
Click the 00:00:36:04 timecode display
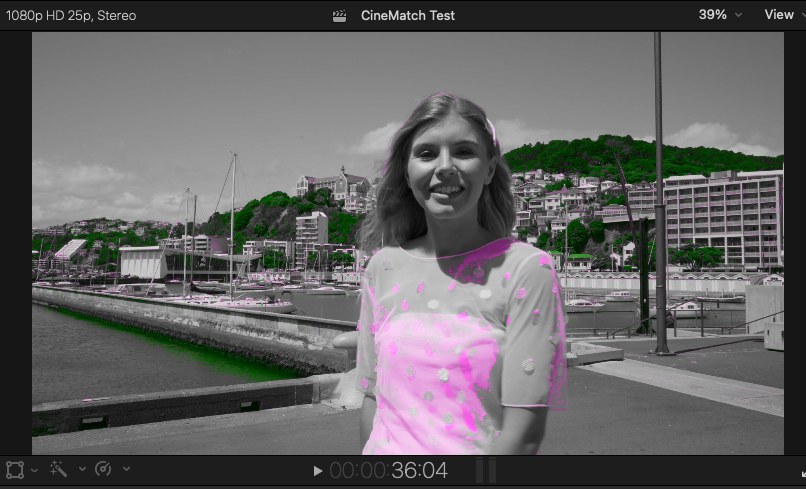388,470
